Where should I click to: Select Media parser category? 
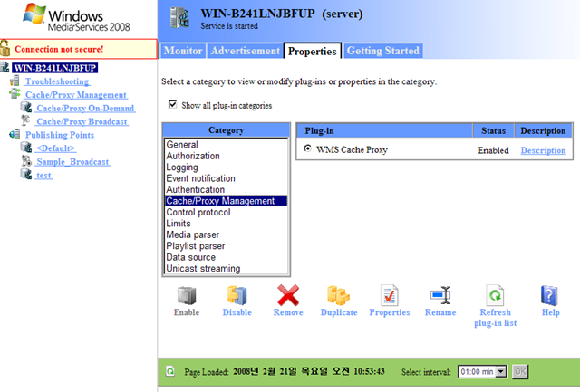226,234
